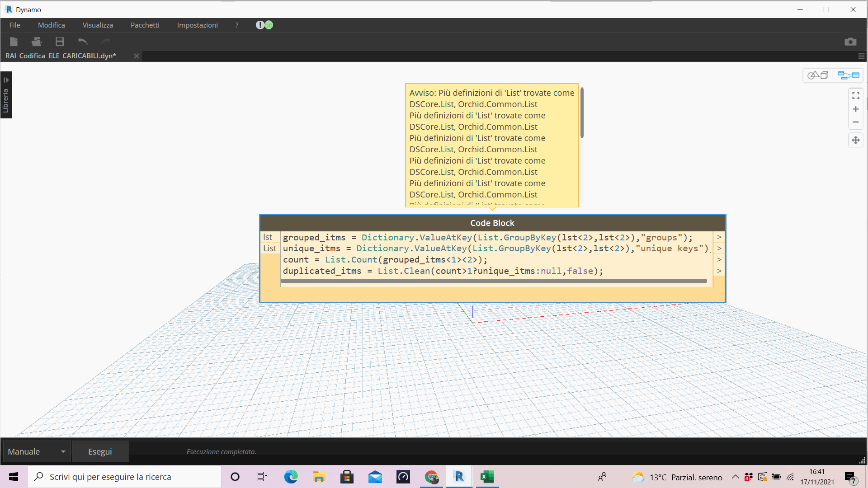Open the clock showing 16:41
This screenshot has height=488, width=868.
point(817,477)
